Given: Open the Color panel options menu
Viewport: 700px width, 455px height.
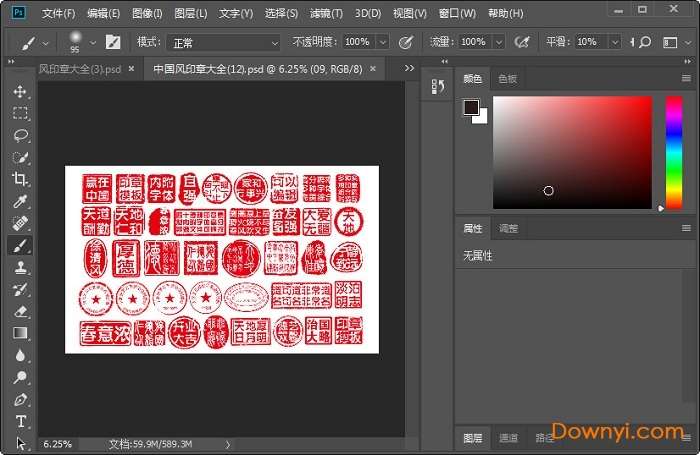Looking at the screenshot, I should (687, 77).
